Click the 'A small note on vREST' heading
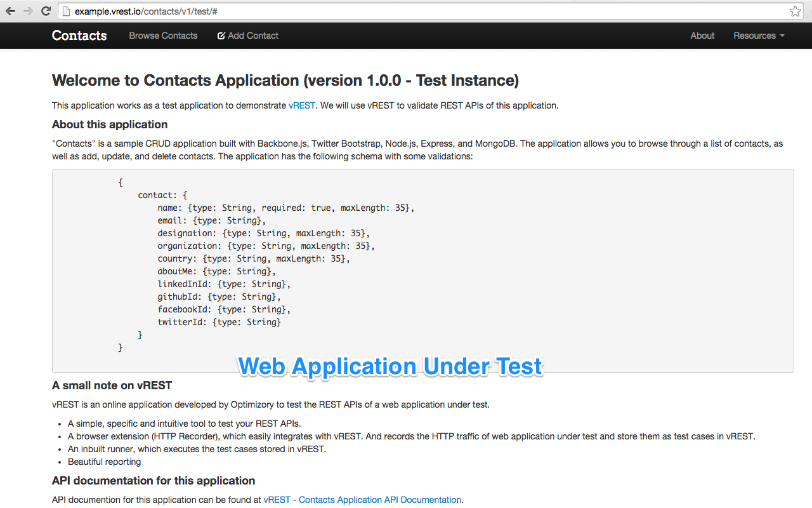 (112, 385)
